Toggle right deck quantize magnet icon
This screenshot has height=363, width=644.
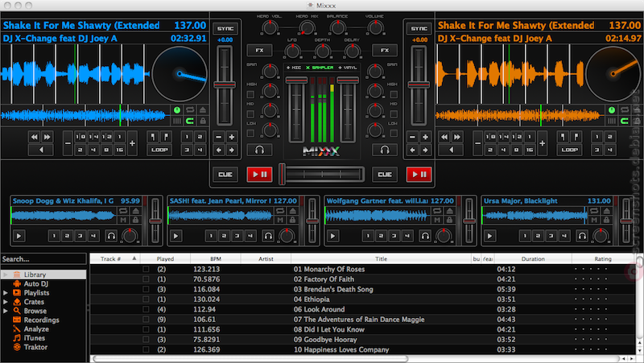click(x=625, y=121)
